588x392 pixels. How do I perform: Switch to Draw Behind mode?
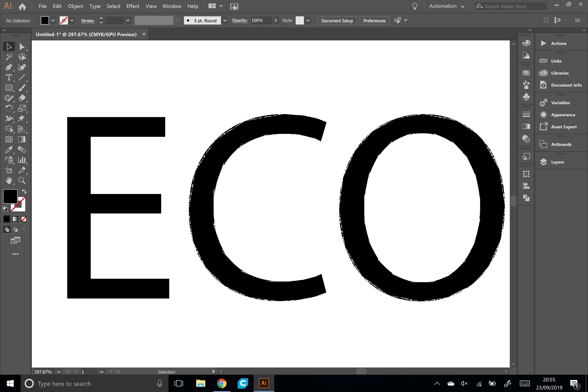point(15,229)
